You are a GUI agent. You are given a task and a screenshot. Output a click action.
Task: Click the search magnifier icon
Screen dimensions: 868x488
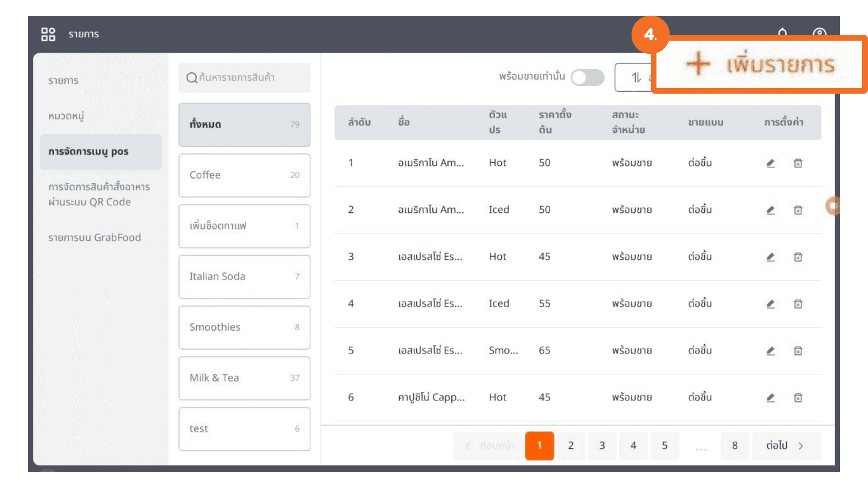(192, 78)
